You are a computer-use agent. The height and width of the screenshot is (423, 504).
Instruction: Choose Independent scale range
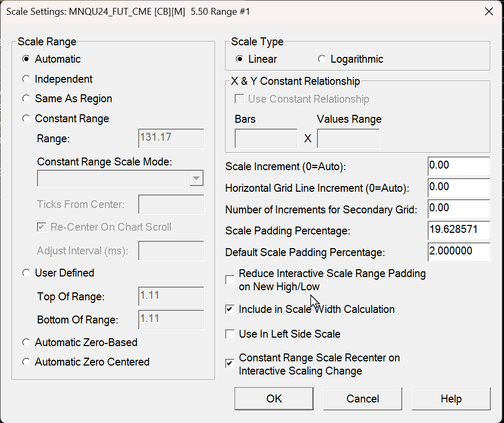(x=26, y=79)
